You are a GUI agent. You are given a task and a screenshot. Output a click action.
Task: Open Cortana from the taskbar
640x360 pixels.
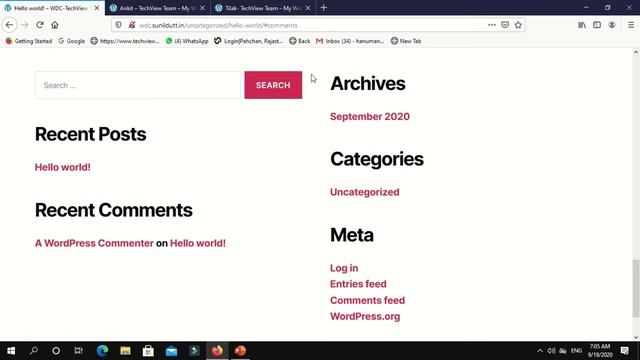pos(56,351)
